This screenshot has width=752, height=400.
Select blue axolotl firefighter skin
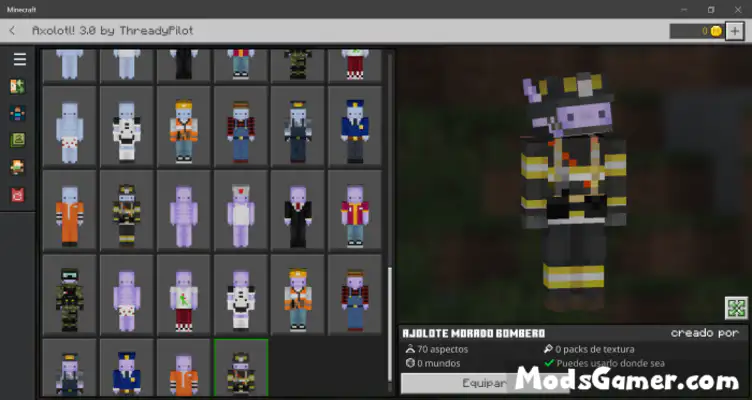127,211
